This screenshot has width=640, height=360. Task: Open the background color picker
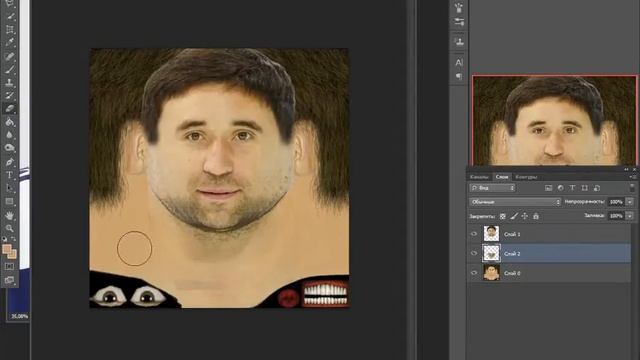pyautogui.click(x=13, y=255)
